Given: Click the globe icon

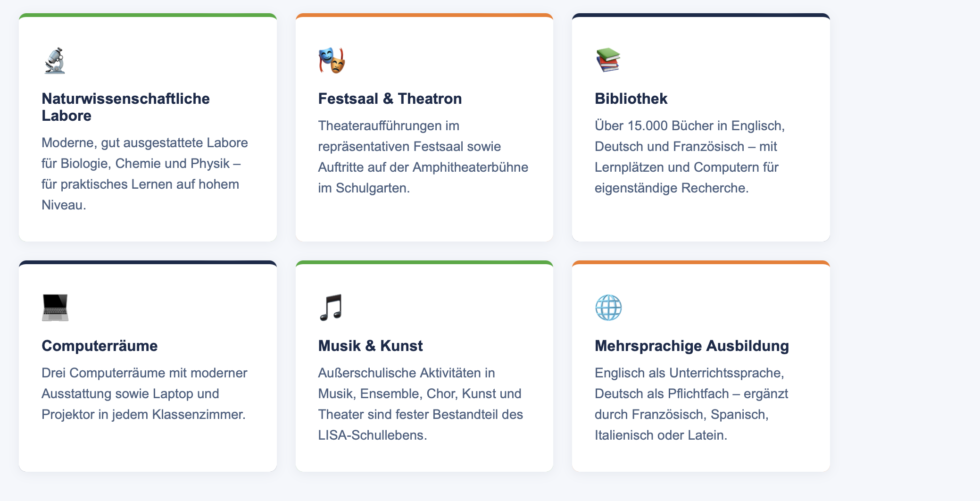Looking at the screenshot, I should (x=608, y=308).
